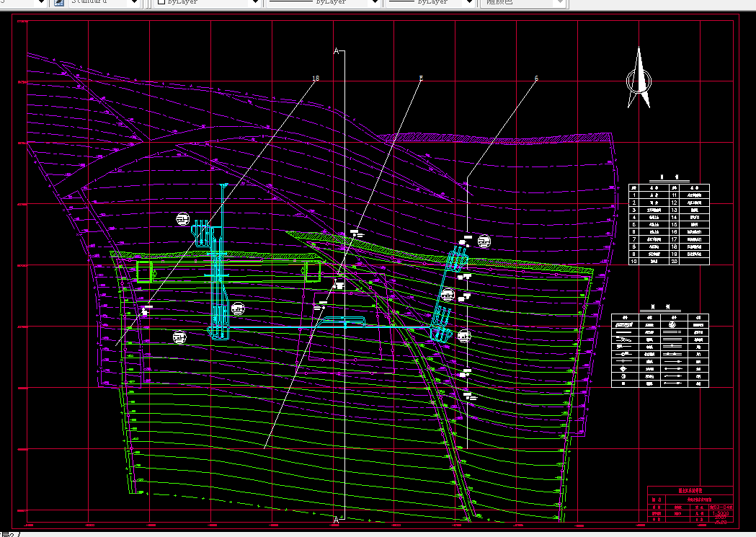Select hatched pattern symbol in lower legend
The height and width of the screenshot is (537, 756).
coord(624,325)
